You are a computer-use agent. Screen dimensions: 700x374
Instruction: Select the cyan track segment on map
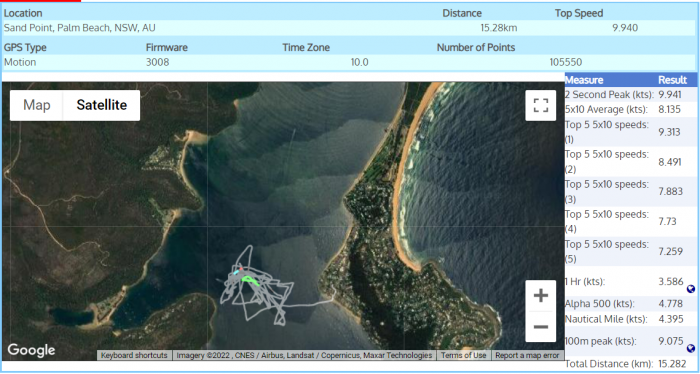[x=236, y=272]
